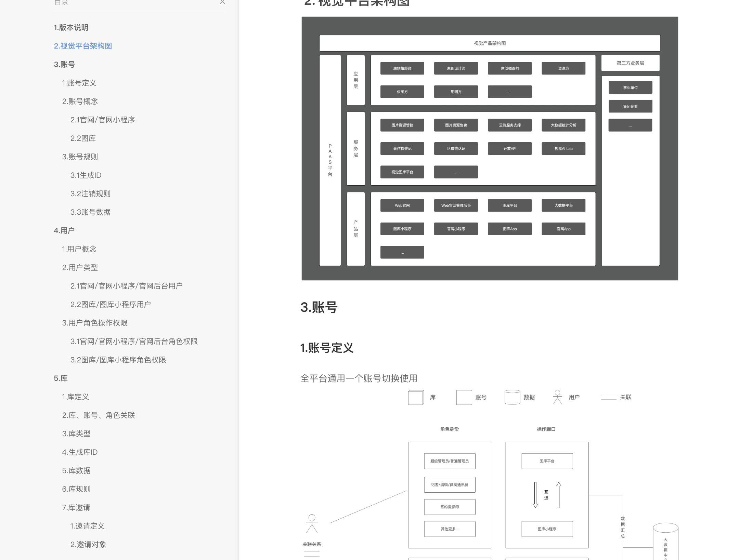739x560 pixels.
Task: Select 3.1官网/官网小程序/官网后台角色权限
Action: tap(134, 341)
